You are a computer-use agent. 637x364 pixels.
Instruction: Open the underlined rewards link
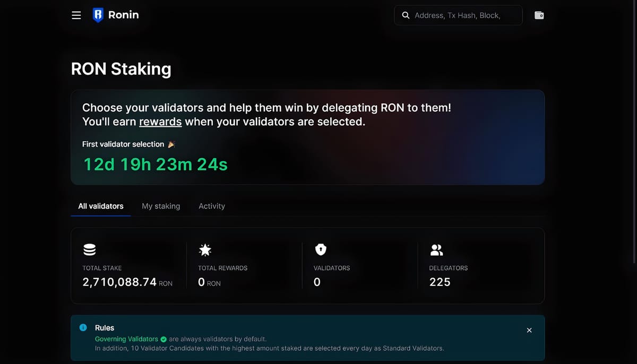pyautogui.click(x=160, y=122)
